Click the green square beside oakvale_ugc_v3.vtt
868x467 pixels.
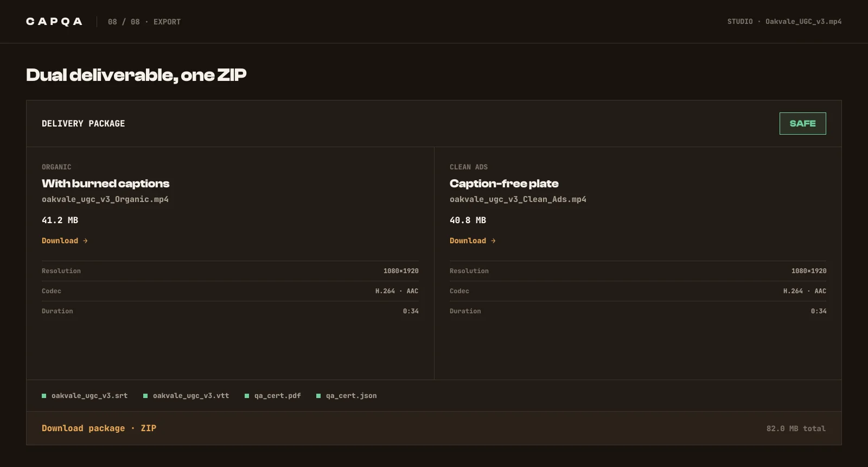pyautogui.click(x=145, y=396)
